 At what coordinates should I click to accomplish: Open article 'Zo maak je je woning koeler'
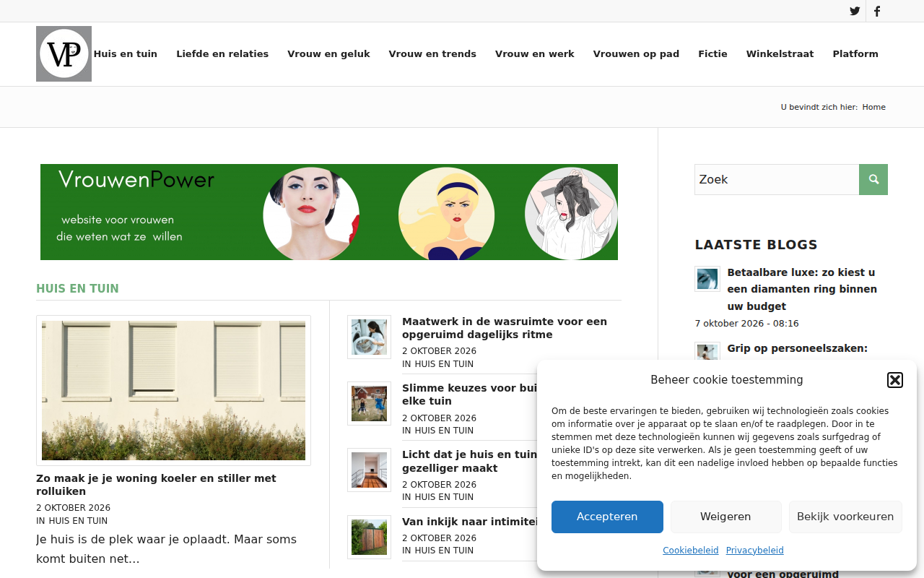click(x=156, y=485)
